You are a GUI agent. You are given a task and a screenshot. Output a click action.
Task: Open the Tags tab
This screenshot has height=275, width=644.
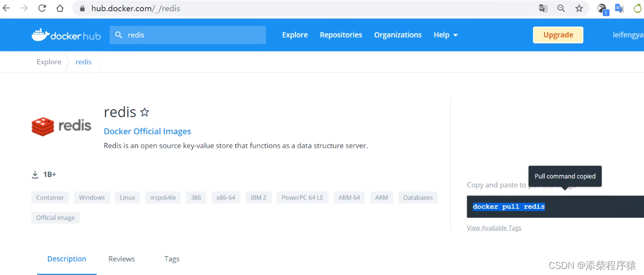point(172,259)
